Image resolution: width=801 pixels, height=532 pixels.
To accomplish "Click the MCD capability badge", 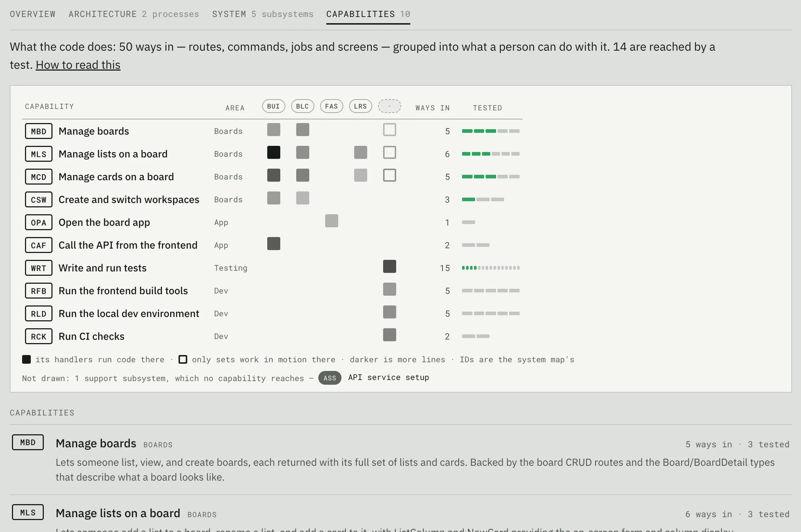I will 39,177.
